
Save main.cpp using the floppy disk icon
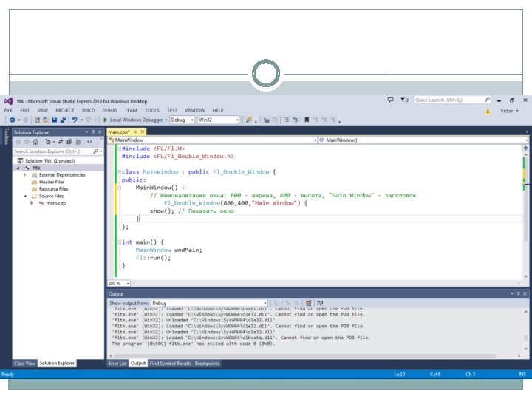pyautogui.click(x=54, y=120)
